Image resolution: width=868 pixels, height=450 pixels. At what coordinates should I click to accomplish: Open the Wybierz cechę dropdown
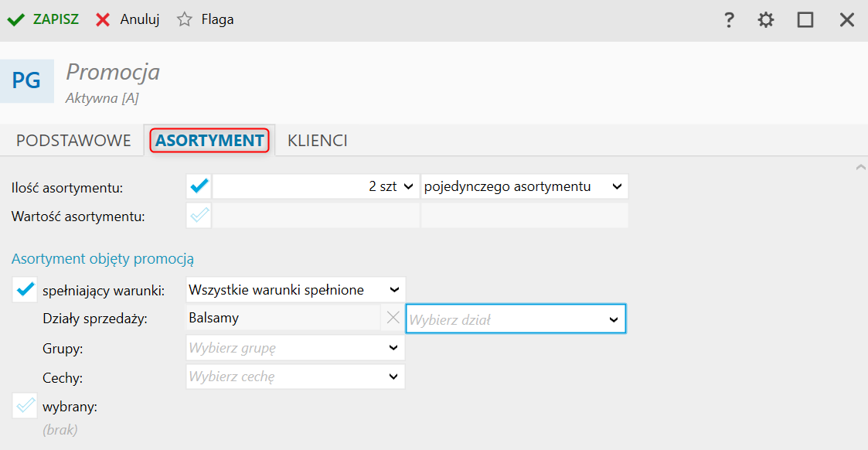click(295, 377)
